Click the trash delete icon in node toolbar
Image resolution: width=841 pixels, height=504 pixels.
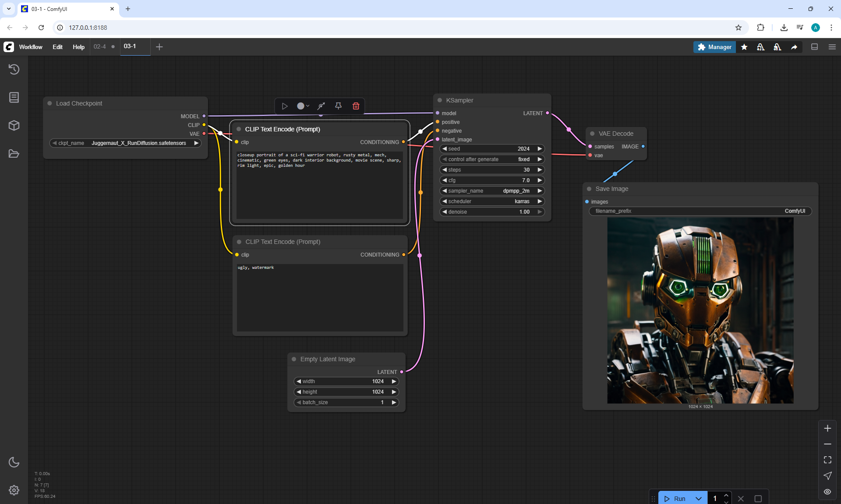(356, 106)
